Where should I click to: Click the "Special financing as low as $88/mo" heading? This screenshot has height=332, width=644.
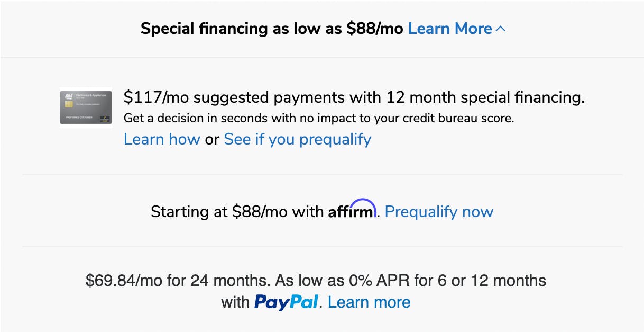[x=272, y=29]
